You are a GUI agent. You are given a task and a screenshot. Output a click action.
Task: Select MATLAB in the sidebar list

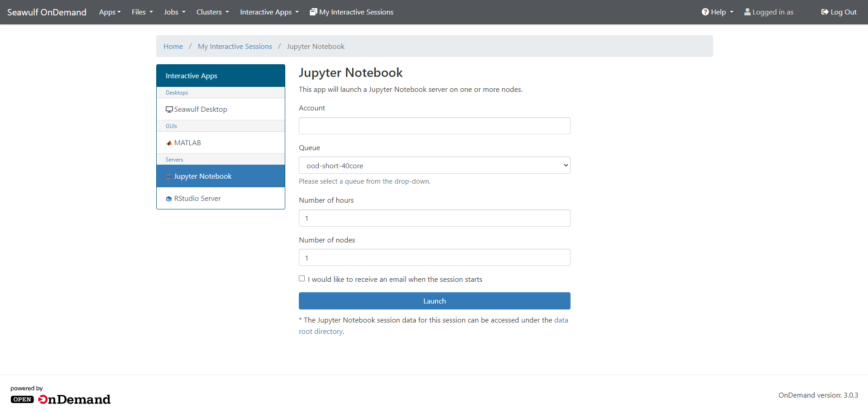pyautogui.click(x=221, y=142)
